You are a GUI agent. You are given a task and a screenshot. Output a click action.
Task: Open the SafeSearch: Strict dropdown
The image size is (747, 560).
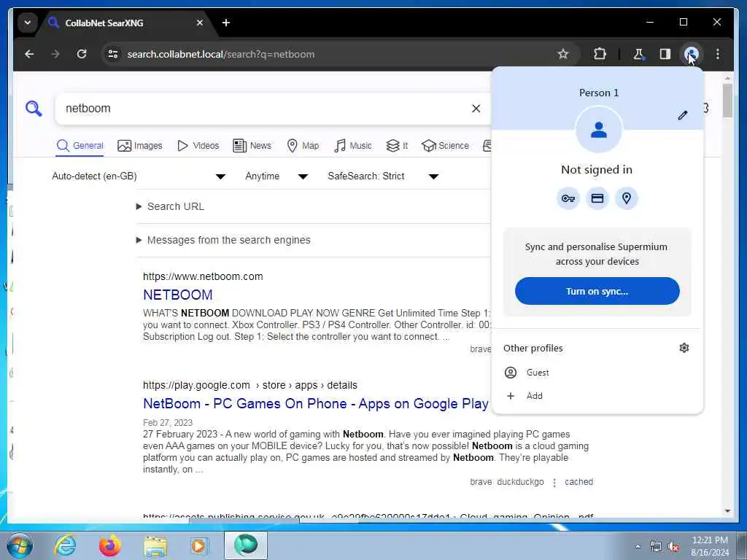click(x=383, y=176)
